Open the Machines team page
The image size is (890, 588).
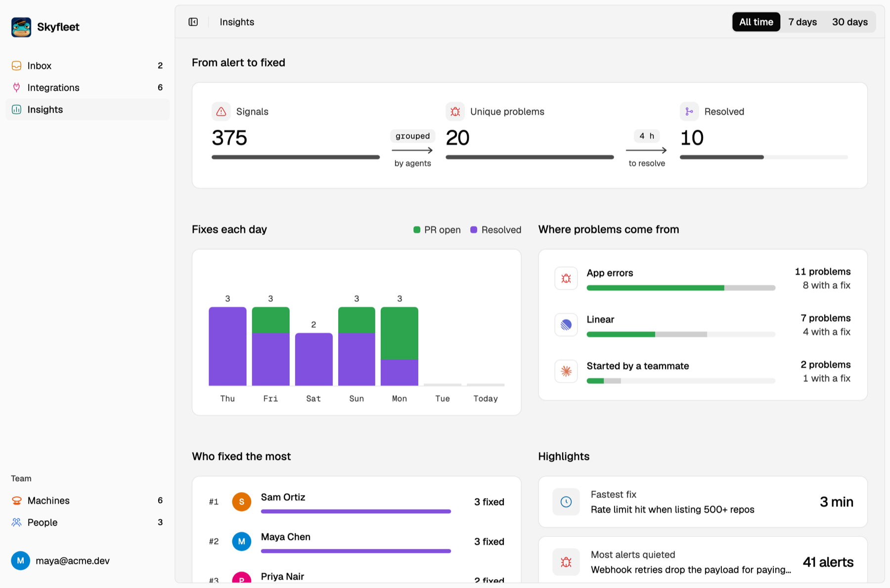click(88, 501)
